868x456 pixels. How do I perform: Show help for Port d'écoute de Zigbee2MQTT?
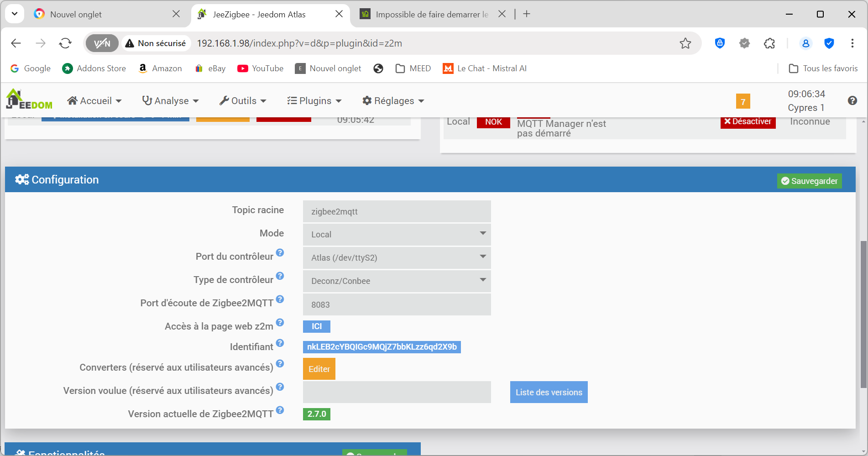[x=280, y=299]
